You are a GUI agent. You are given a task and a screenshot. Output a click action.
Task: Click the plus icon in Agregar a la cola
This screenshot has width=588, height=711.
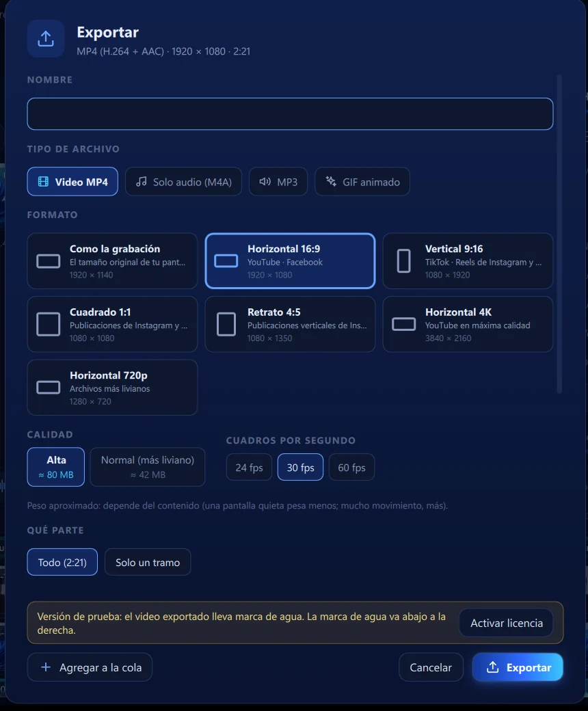click(46, 667)
